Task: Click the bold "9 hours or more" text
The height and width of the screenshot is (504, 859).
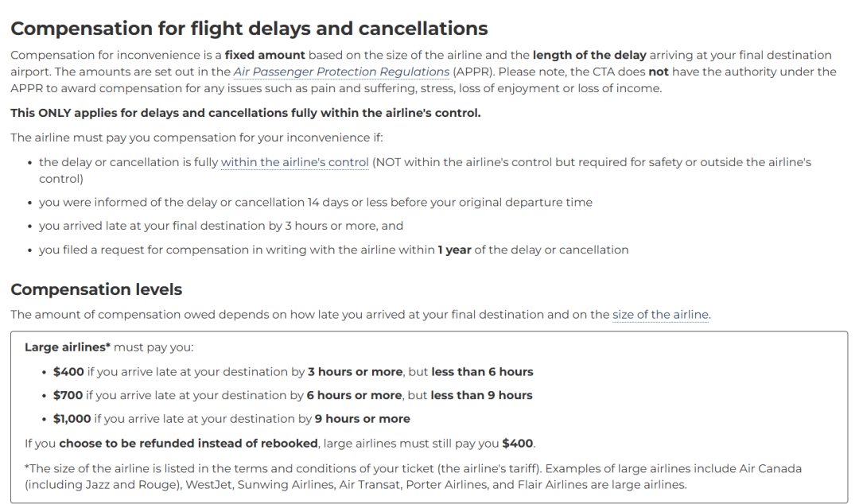Action: pyautogui.click(x=362, y=419)
